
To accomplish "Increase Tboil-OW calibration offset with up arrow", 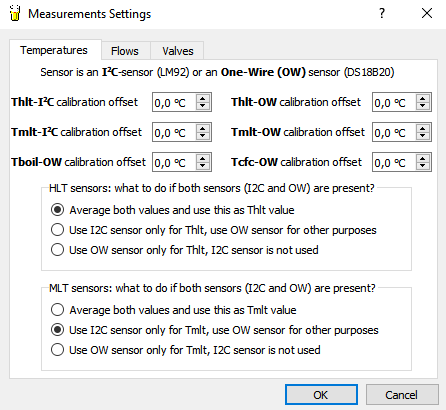I will [x=203, y=158].
